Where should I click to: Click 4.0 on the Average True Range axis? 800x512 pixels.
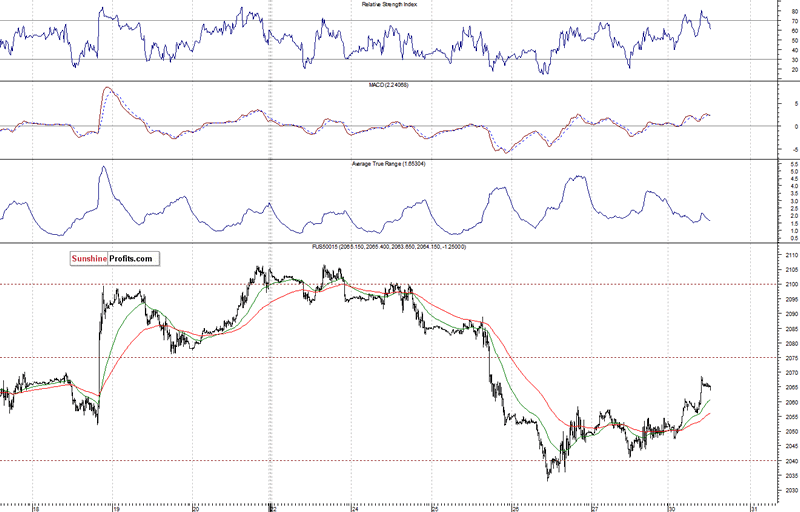click(x=794, y=187)
